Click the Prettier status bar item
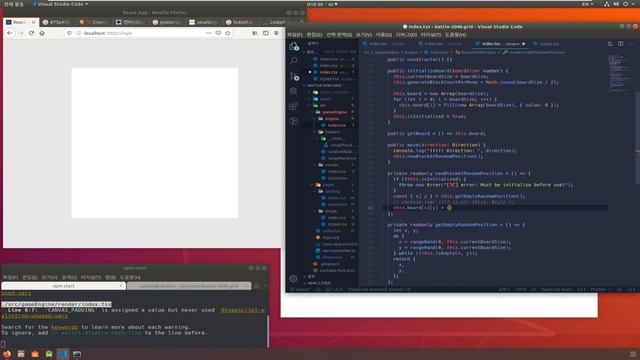 (x=600, y=289)
